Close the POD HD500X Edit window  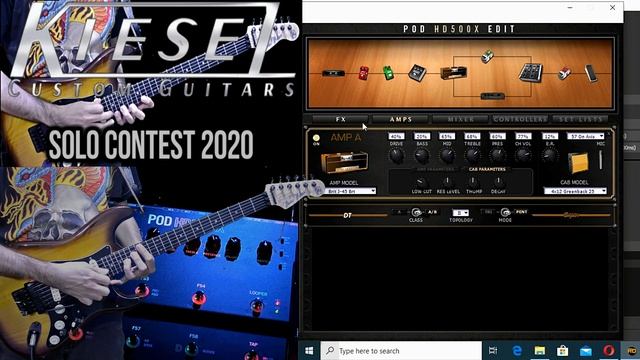[612, 7]
